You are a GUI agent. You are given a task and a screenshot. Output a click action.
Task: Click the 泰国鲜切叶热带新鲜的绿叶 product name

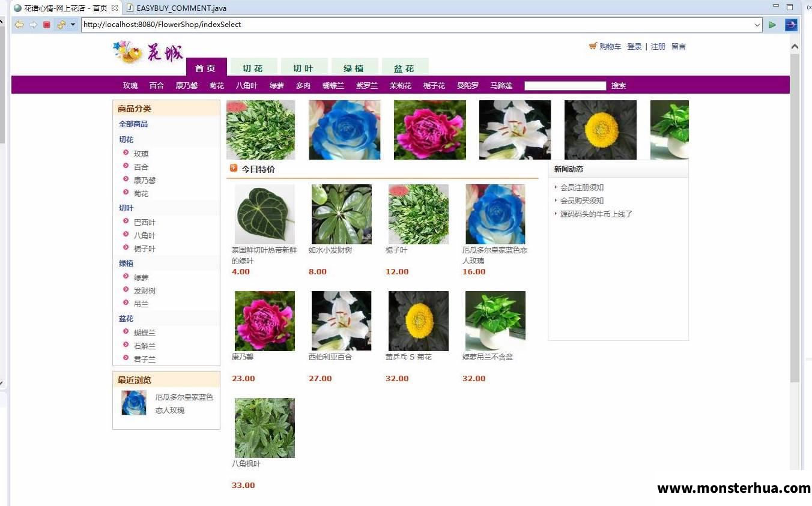tap(264, 256)
